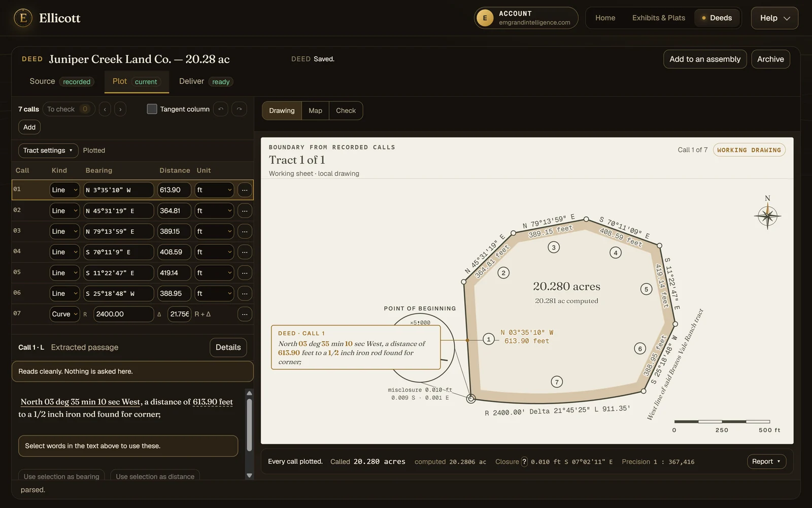Switch to the Map view
812x508 pixels.
pyautogui.click(x=315, y=111)
